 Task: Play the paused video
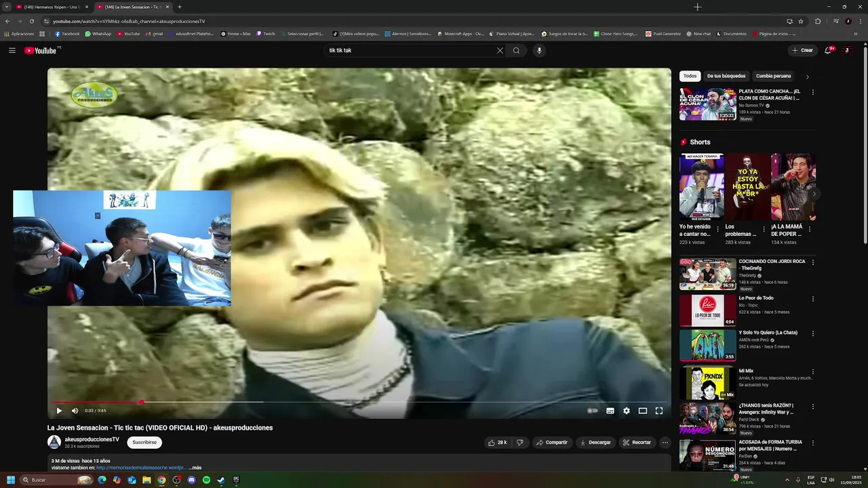(x=59, y=410)
